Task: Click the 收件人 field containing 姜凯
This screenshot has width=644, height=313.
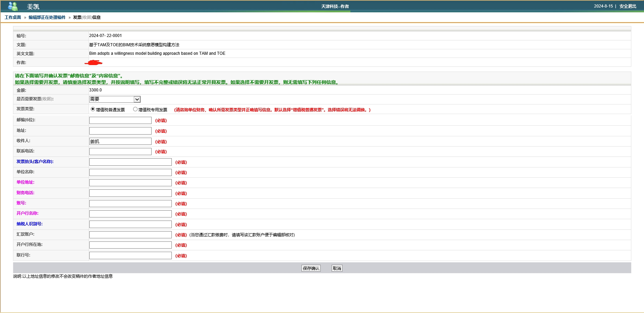Action: [x=120, y=141]
